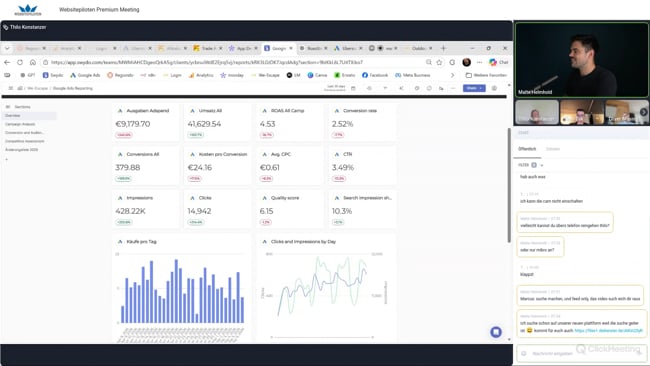Click Google Ads Reporting in breadcrumb

click(73, 88)
